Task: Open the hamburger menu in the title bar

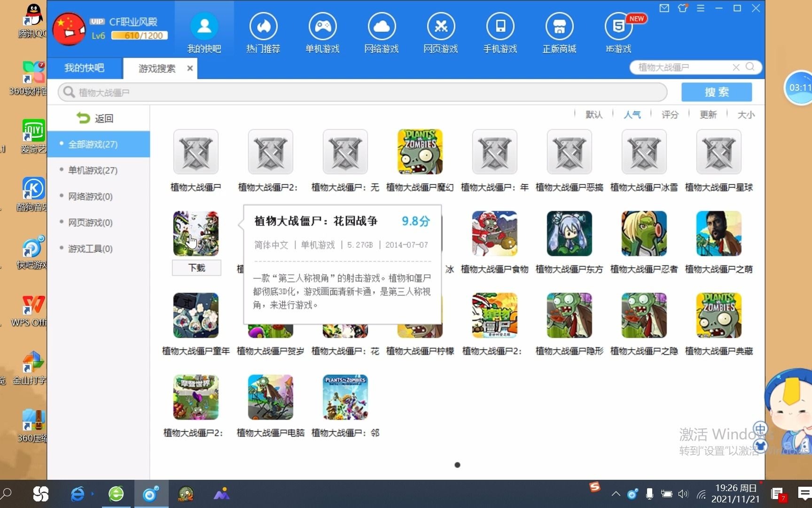Action: click(x=702, y=8)
